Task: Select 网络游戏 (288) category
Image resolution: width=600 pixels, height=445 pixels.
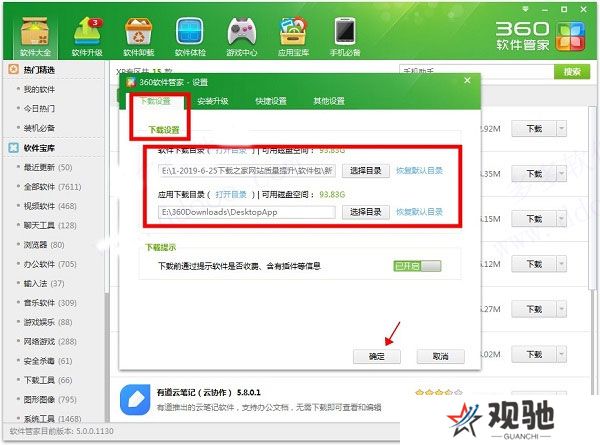Action: click(50, 341)
